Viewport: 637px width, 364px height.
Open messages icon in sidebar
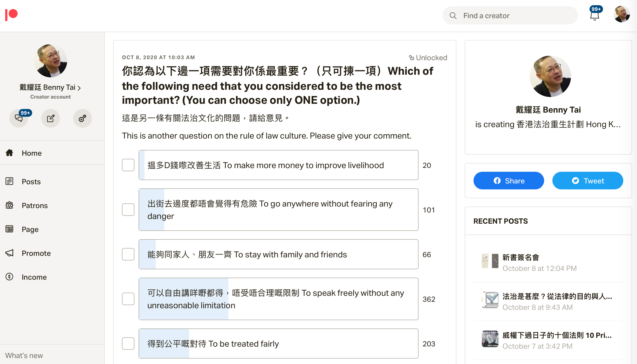coord(19,118)
